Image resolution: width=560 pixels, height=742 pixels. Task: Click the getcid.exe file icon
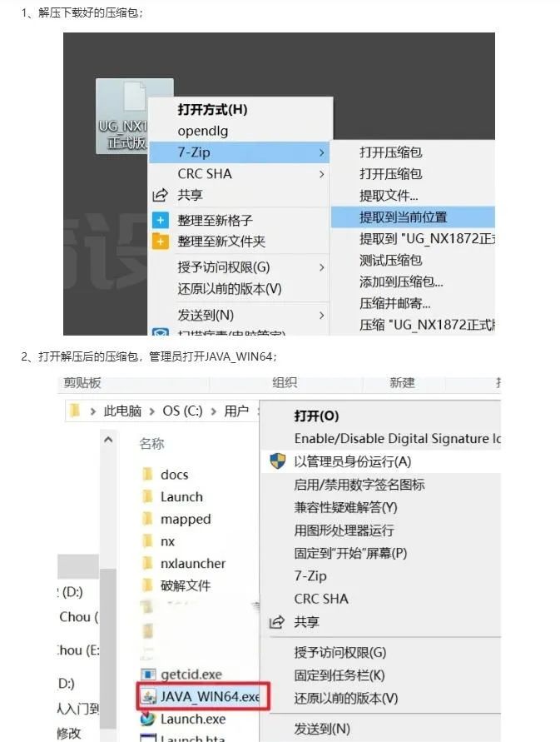(x=148, y=675)
